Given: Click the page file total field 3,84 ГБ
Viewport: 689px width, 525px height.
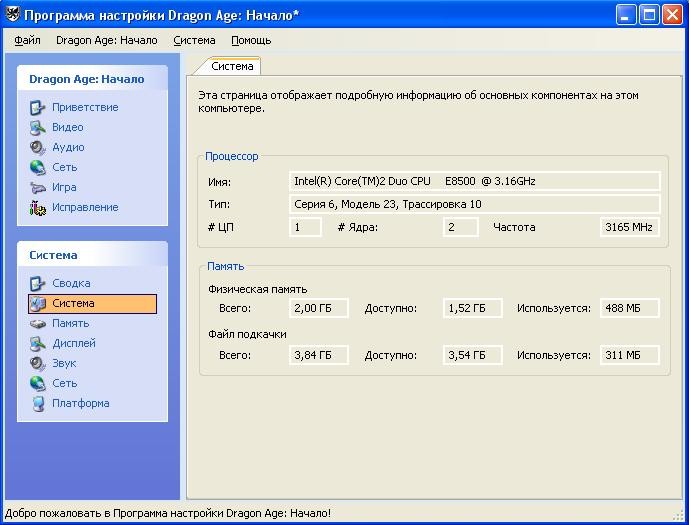Looking at the screenshot, I should tap(319, 355).
